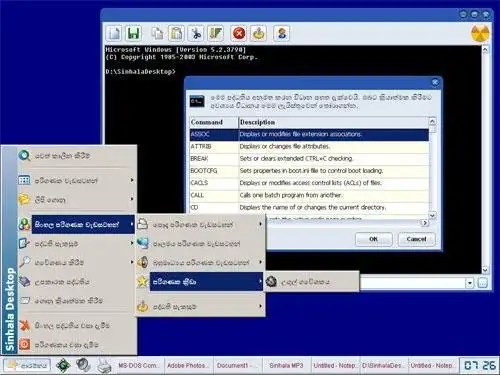Image resolution: width=500 pixels, height=375 pixels.
Task: Click the Command column header
Action: coord(214,122)
